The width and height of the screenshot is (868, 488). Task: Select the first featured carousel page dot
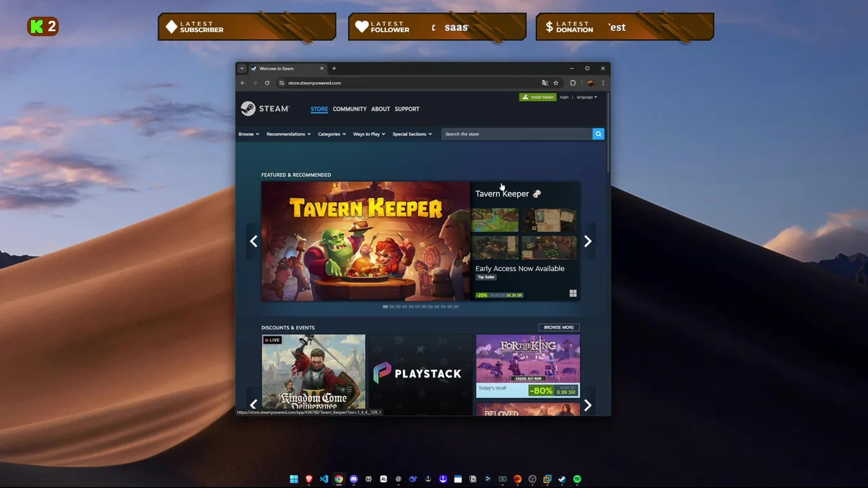[385, 306]
